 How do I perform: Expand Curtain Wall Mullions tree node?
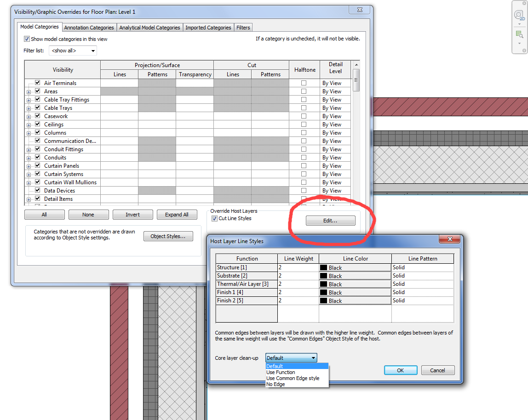[29, 183]
